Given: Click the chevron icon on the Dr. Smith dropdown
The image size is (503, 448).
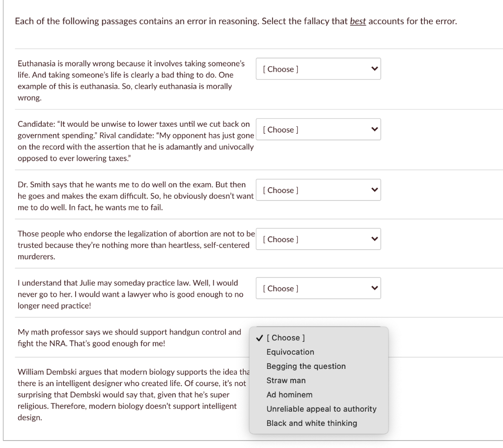Looking at the screenshot, I should 374,190.
